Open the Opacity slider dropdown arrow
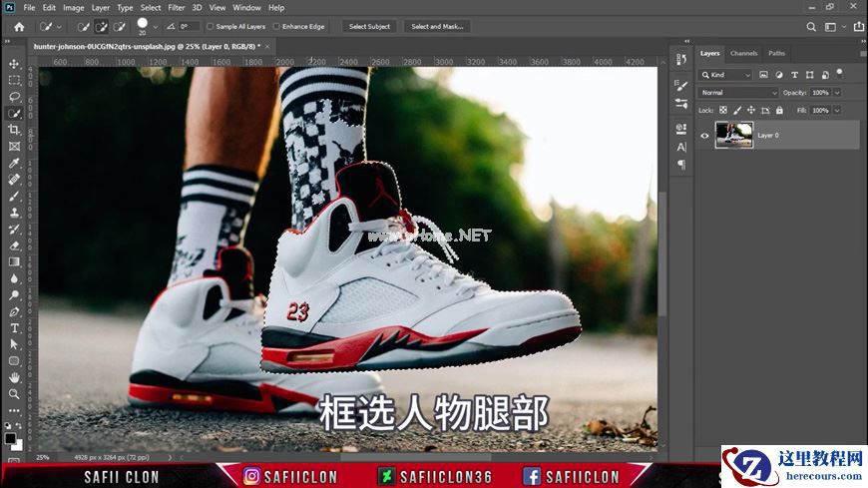The height and width of the screenshot is (488, 868). point(837,93)
